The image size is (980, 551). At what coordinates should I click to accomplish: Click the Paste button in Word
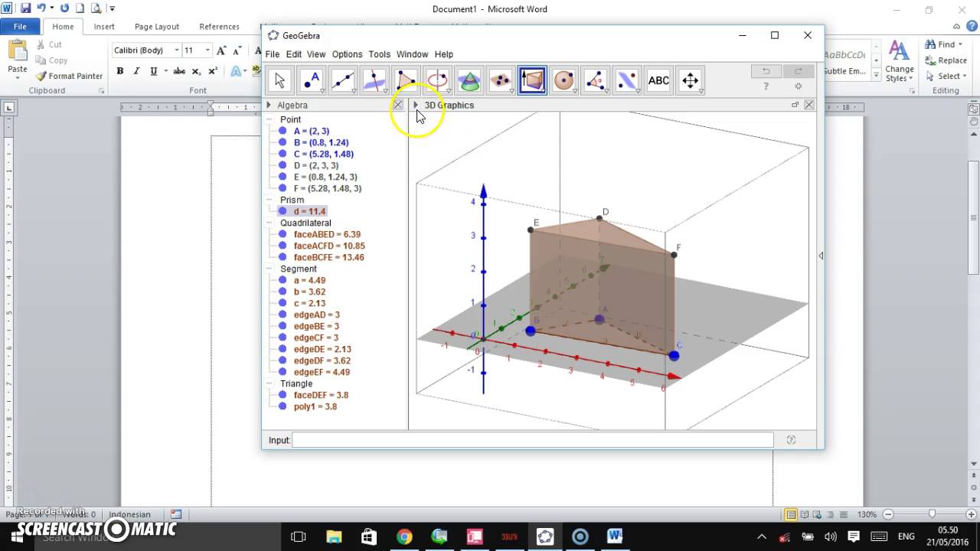18,58
